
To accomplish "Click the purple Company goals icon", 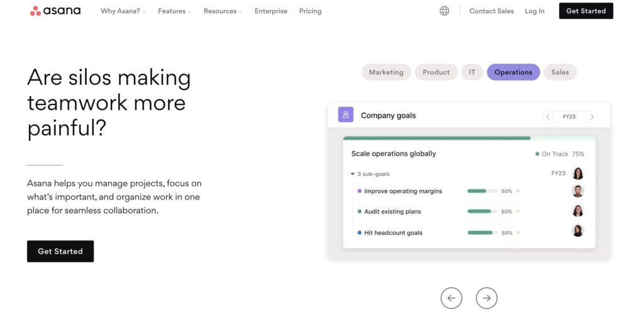I will [x=346, y=115].
